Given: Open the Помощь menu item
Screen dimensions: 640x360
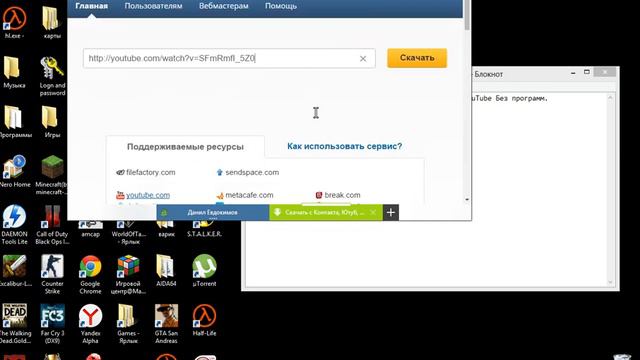Looking at the screenshot, I should (x=281, y=6).
